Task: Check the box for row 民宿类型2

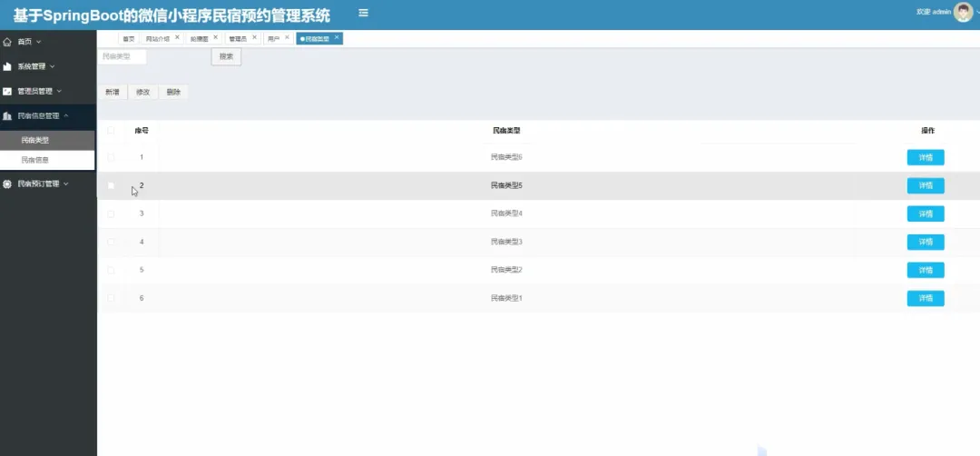Action: point(111,270)
